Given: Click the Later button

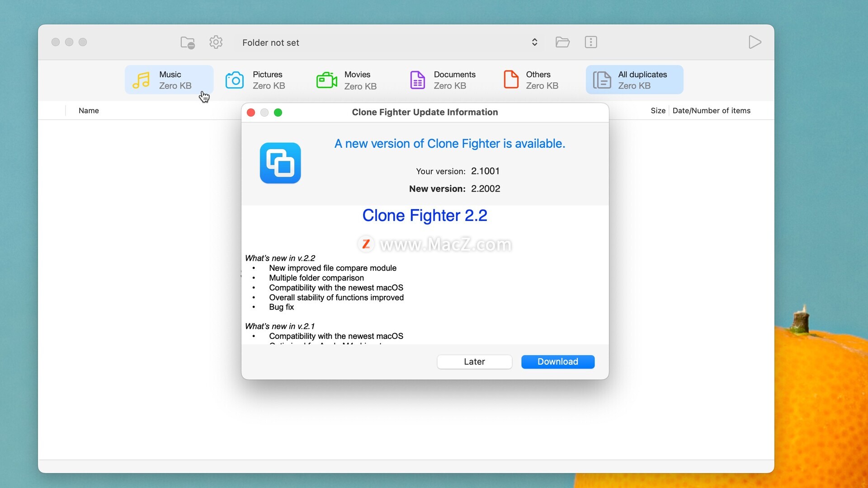Looking at the screenshot, I should click(474, 362).
